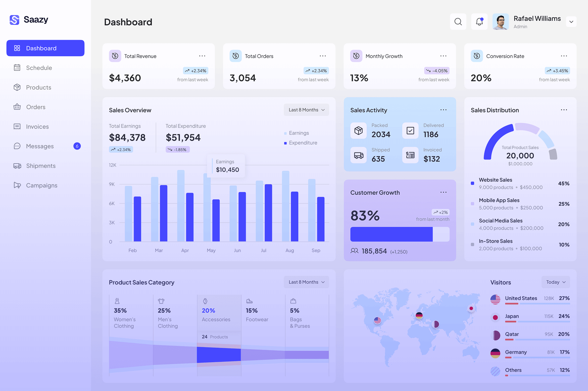
Task: Click the Invoiced icon in Sales Activity
Action: coord(410,155)
